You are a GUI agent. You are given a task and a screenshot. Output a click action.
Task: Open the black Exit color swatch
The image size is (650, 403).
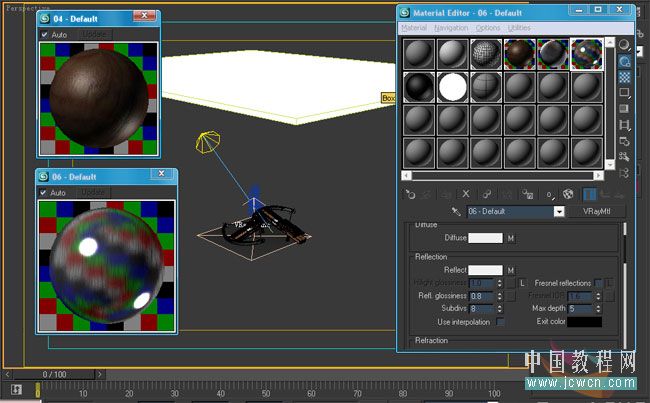584,322
